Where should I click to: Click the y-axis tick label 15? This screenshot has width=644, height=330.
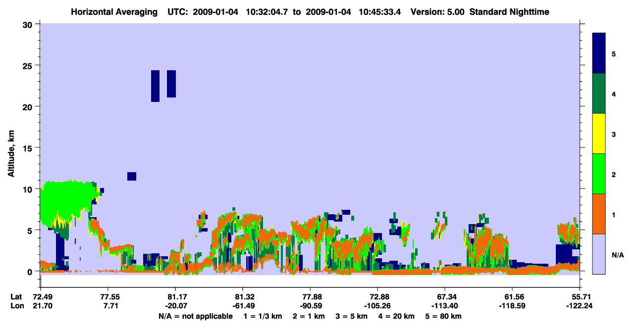tap(29, 148)
